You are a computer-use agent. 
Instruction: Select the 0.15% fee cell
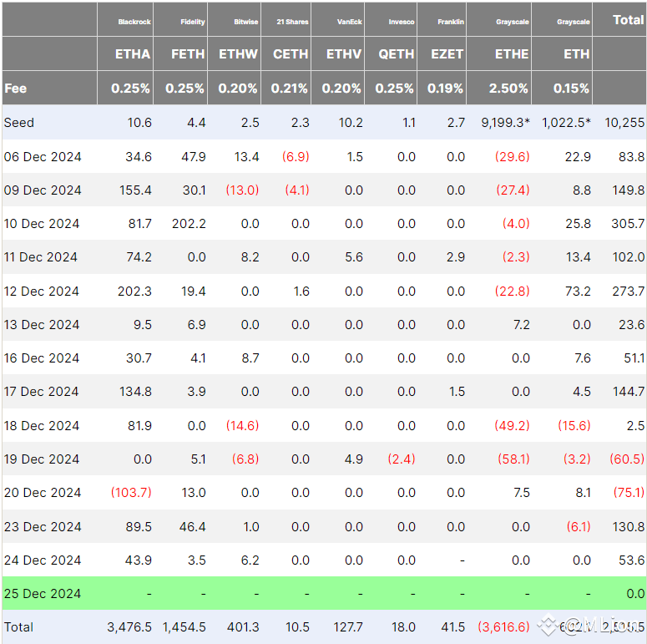pos(571,89)
